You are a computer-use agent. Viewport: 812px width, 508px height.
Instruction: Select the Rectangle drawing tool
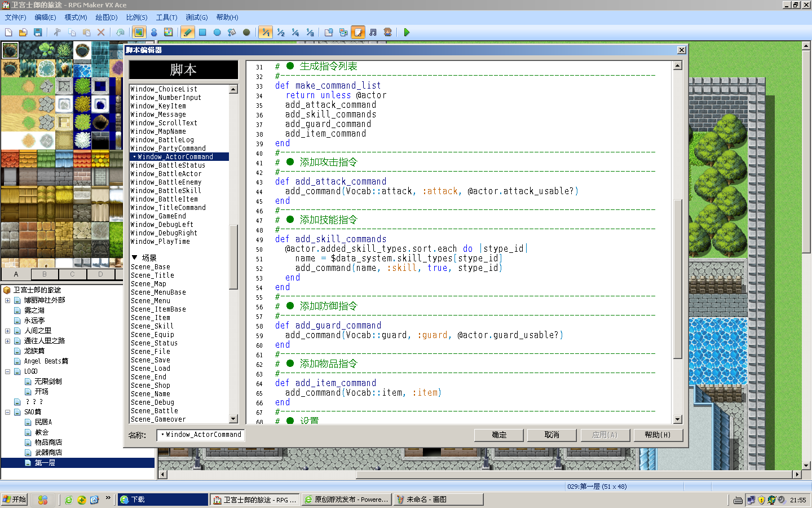click(x=202, y=33)
